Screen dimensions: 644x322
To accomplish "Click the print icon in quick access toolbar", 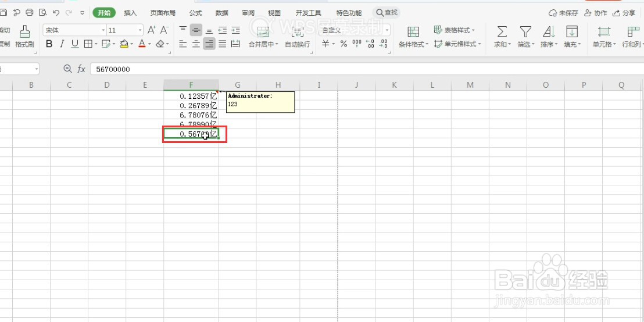I will tap(30, 13).
